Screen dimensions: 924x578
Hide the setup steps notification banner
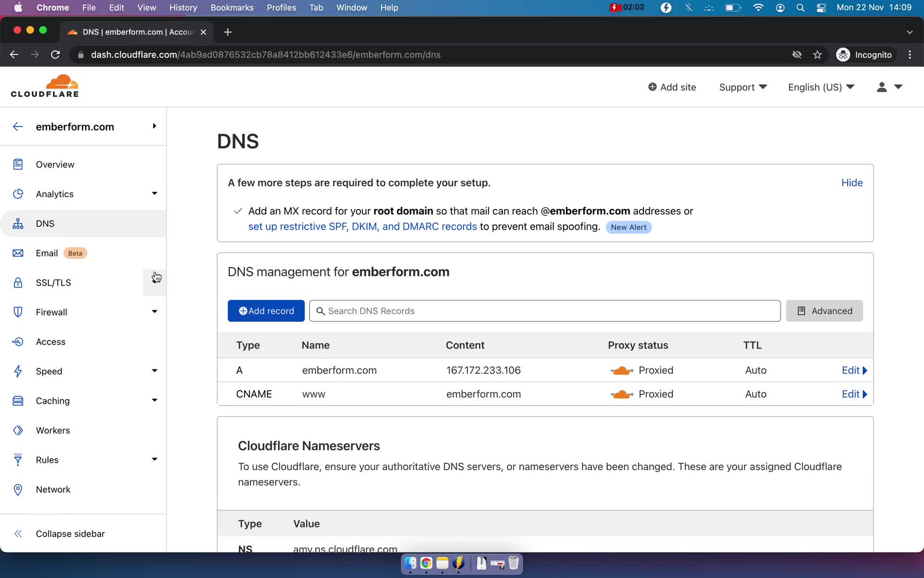[852, 183]
